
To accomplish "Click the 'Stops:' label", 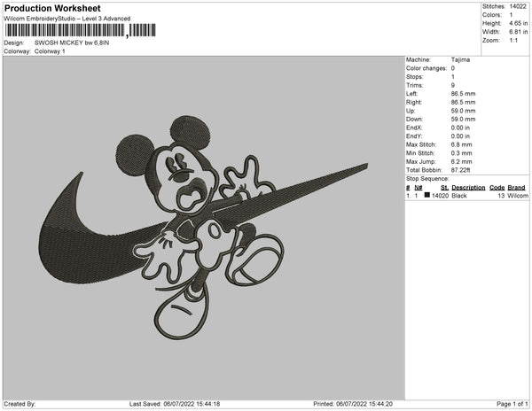I will click(415, 77).
